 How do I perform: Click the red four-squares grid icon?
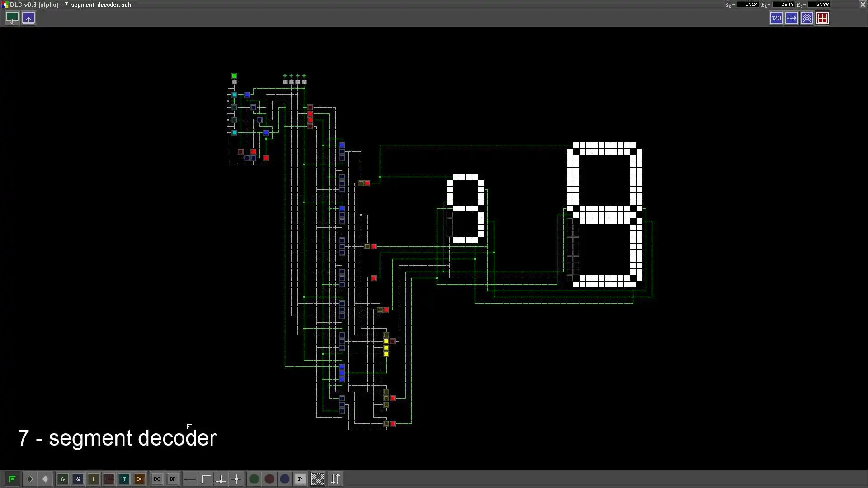point(822,19)
